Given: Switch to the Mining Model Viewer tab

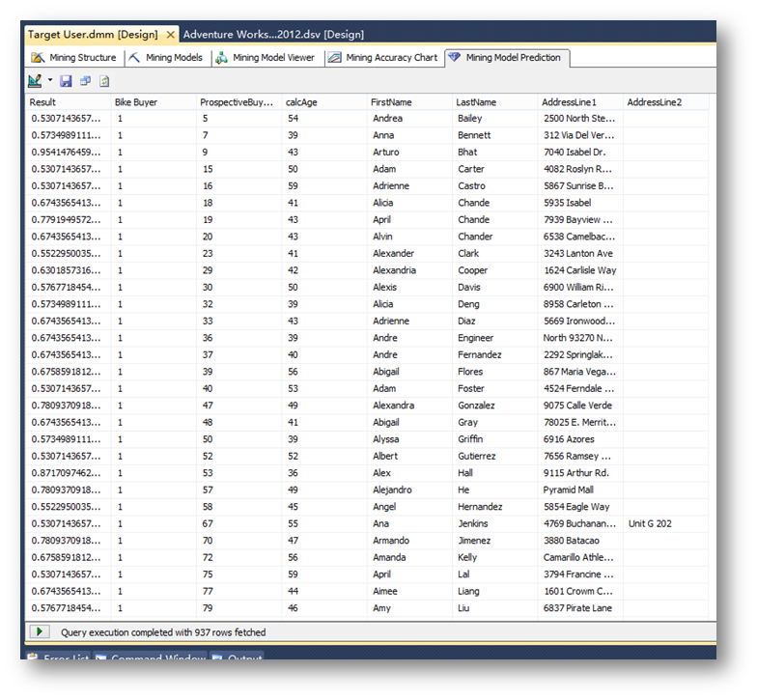Looking at the screenshot, I should click(266, 58).
